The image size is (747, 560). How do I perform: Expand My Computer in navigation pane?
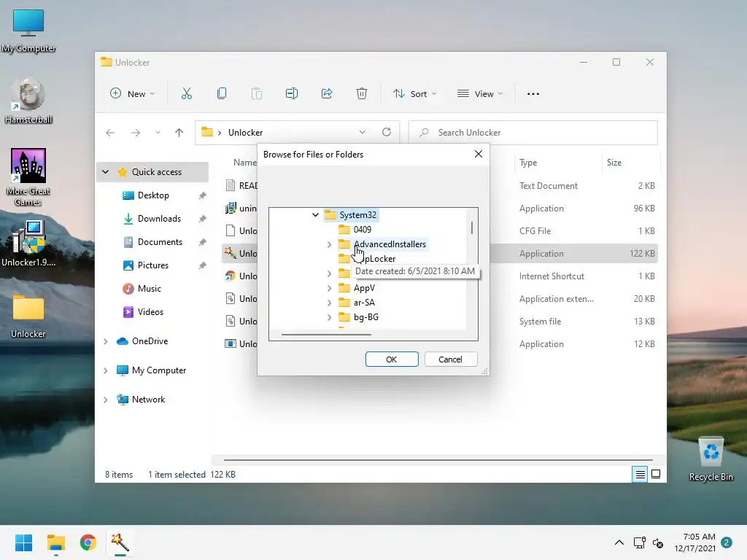tap(106, 370)
